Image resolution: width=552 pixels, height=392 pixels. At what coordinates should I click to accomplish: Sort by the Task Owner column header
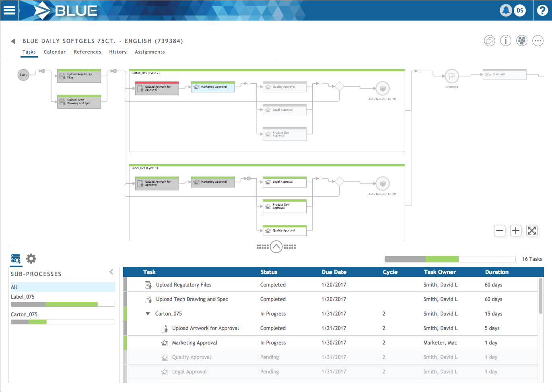440,272
